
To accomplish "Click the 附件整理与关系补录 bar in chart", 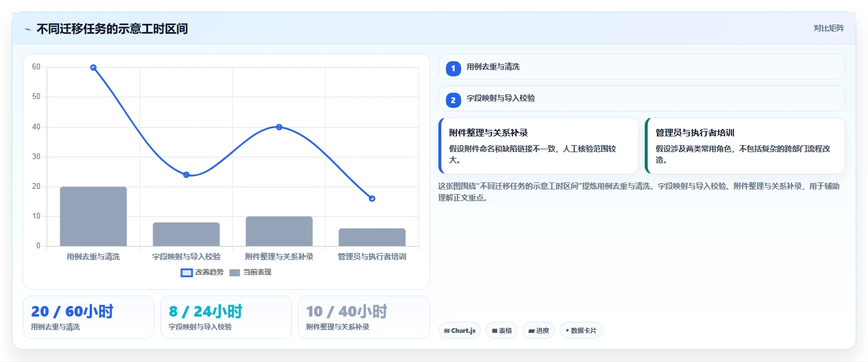I will point(279,231).
